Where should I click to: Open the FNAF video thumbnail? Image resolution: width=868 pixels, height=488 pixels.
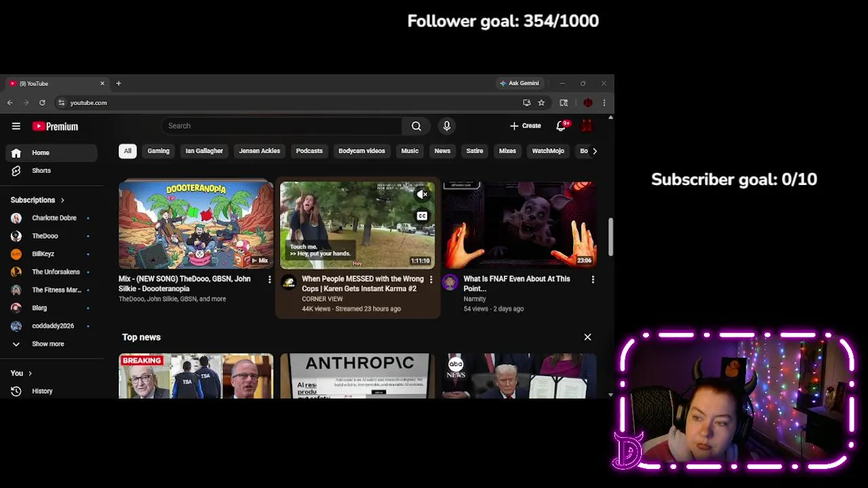[x=519, y=225]
